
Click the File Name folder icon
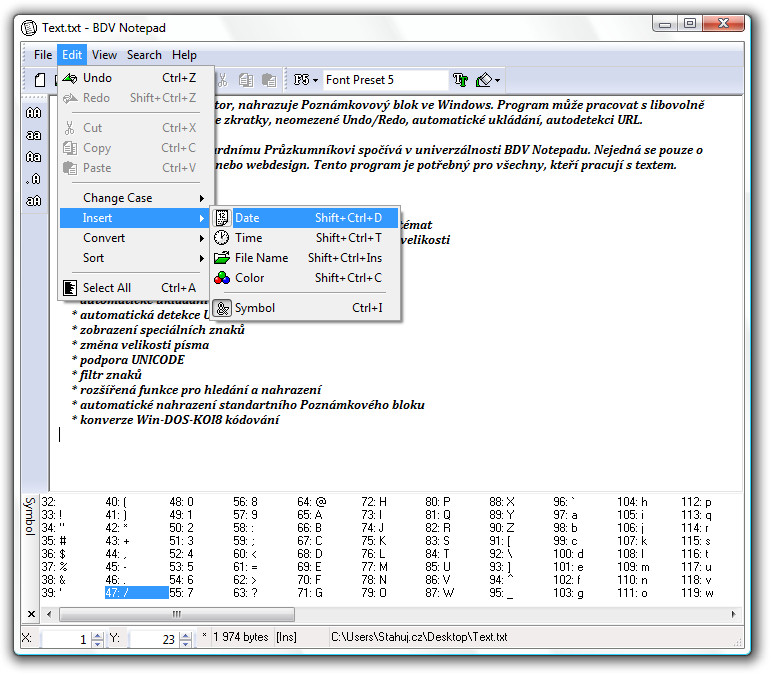222,258
